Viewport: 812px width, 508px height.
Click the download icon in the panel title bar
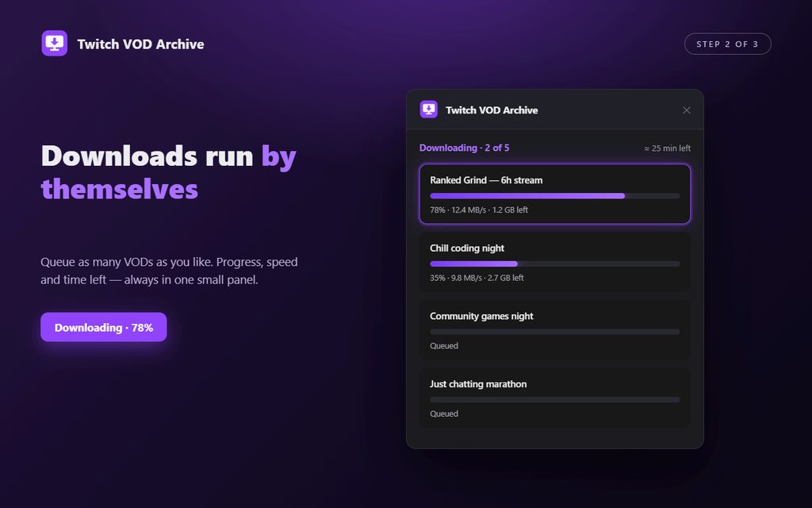click(x=428, y=110)
